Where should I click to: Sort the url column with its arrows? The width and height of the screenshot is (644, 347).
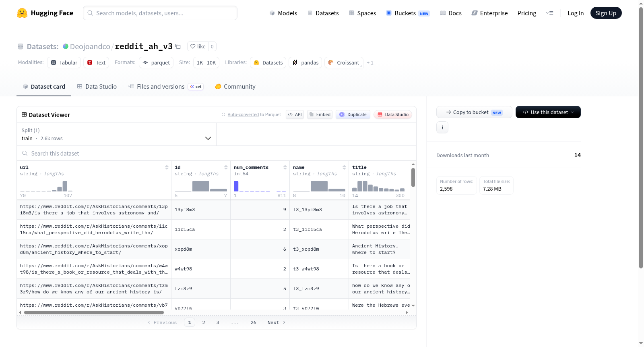[167, 167]
